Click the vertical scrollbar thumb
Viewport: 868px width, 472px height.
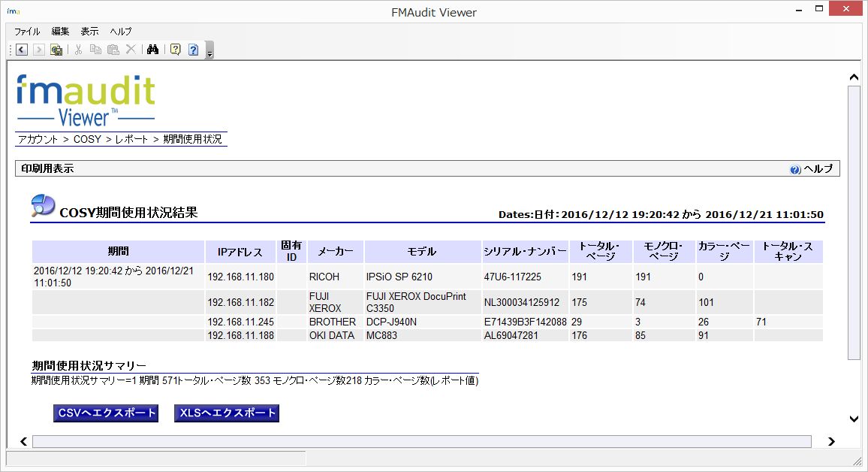click(x=854, y=222)
